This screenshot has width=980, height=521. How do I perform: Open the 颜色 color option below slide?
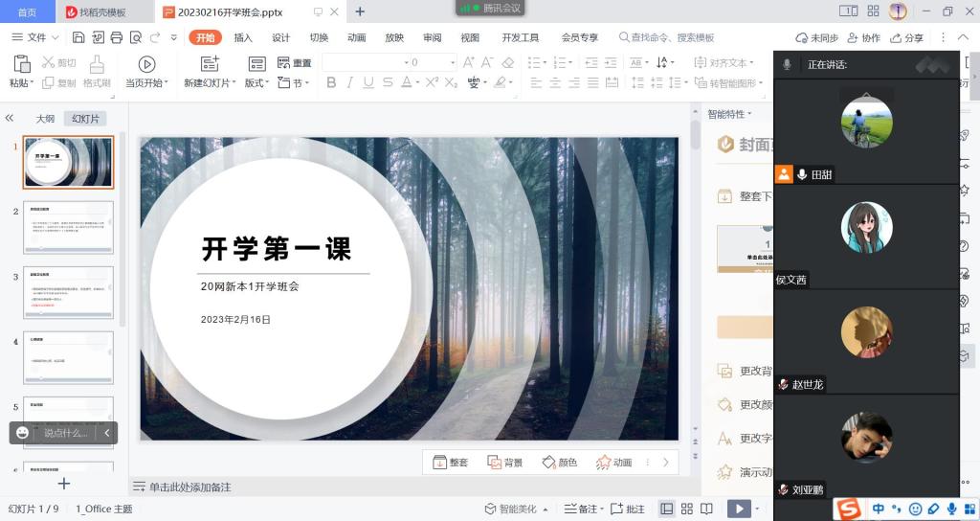pyautogui.click(x=560, y=463)
